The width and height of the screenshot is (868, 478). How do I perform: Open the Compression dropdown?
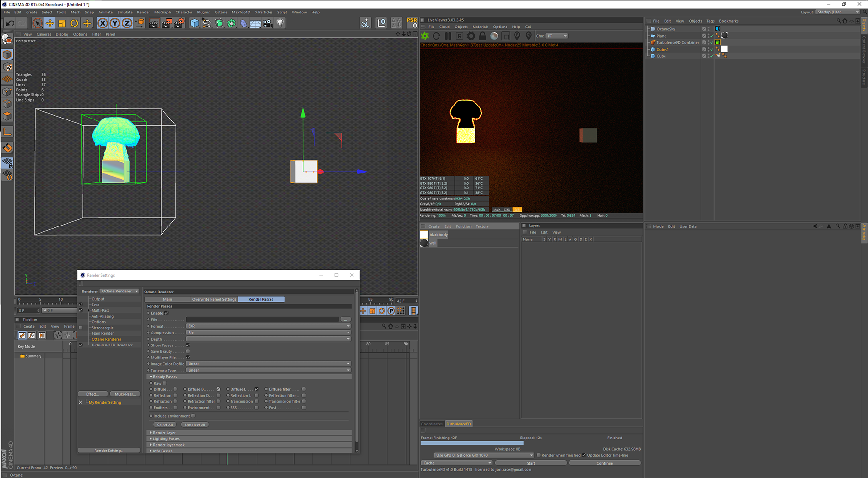pyautogui.click(x=268, y=332)
